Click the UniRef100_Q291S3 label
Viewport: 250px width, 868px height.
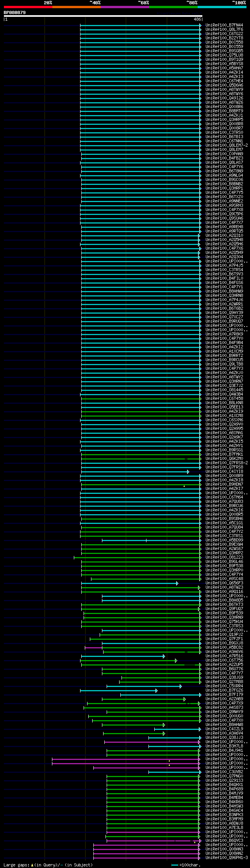click(224, 780)
